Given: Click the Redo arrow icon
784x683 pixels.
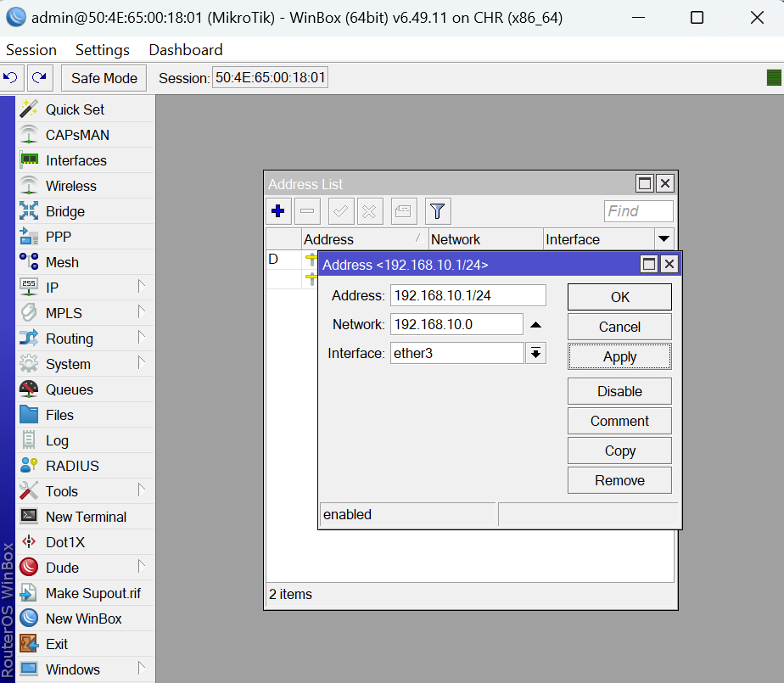Looking at the screenshot, I should (40, 78).
